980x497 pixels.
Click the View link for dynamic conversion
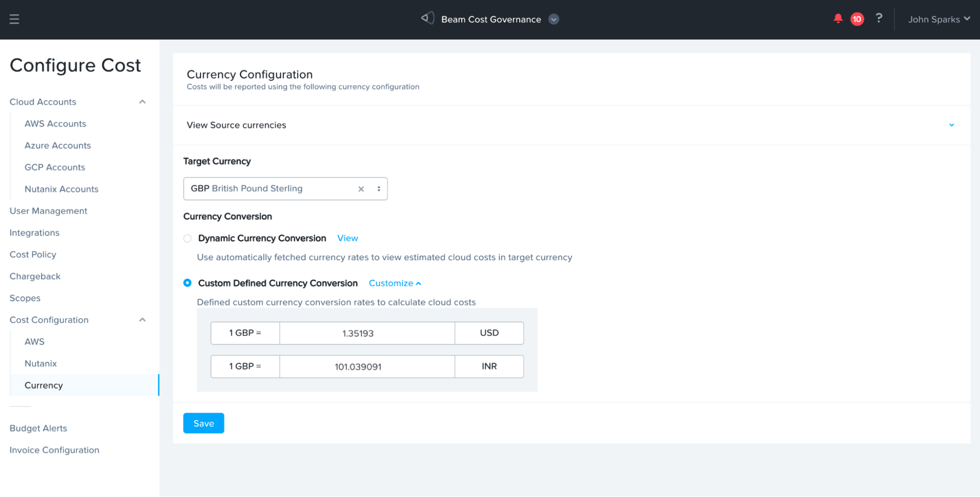pyautogui.click(x=347, y=238)
